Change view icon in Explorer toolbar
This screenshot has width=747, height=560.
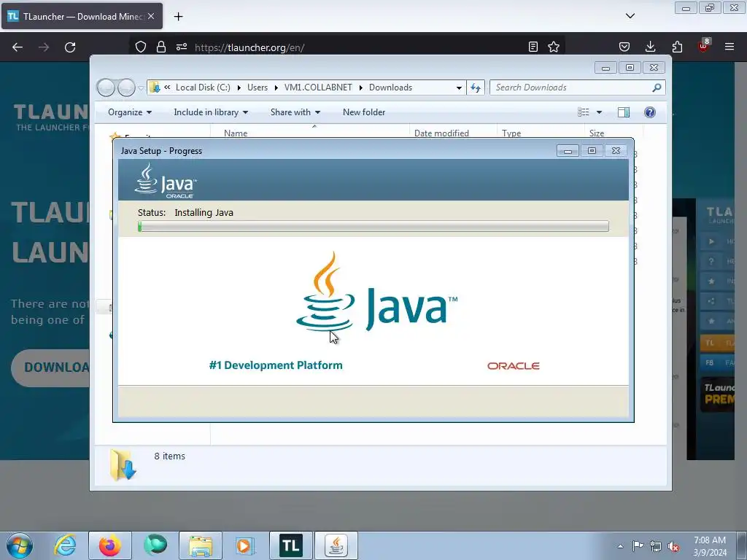point(584,112)
